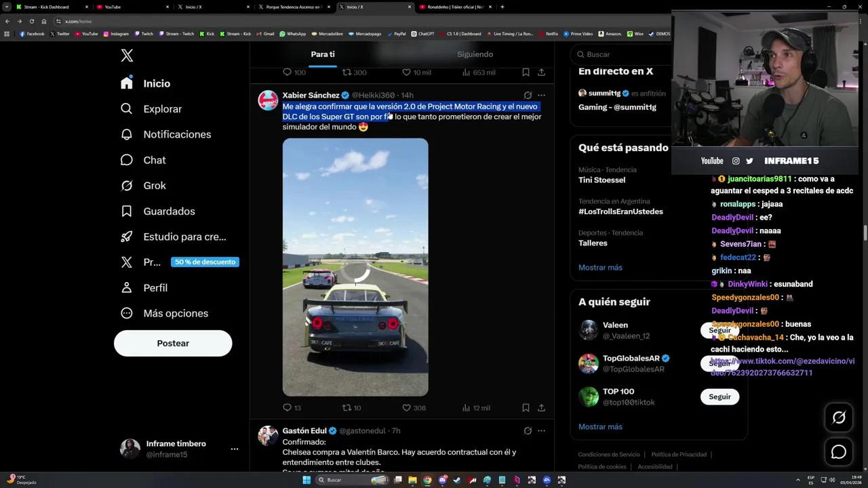Open Steam from the taskbar
This screenshot has height=488, width=868.
coord(457,480)
